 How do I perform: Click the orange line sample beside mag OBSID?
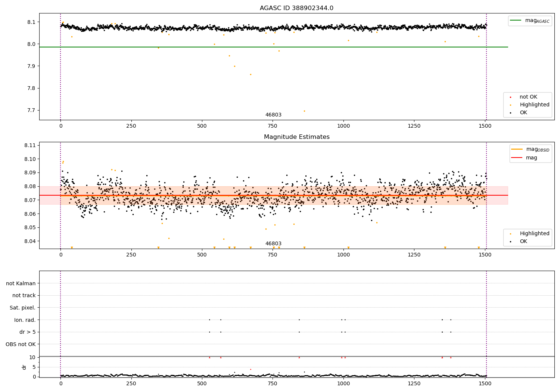click(x=517, y=149)
